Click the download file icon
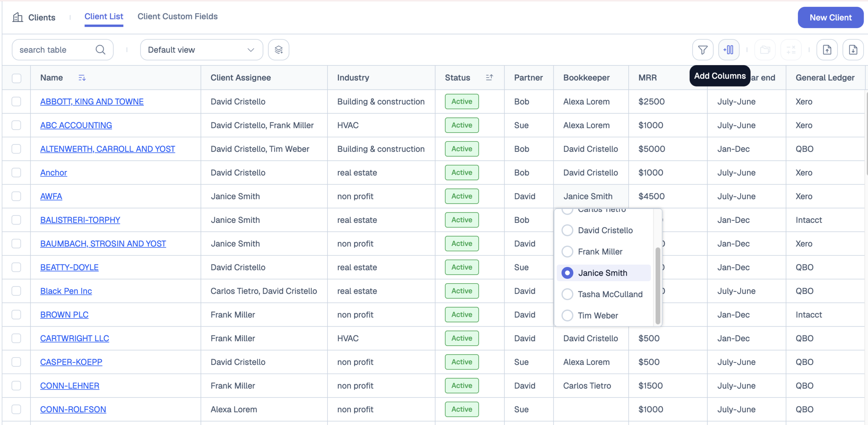The height and width of the screenshot is (425, 868). pyautogui.click(x=853, y=50)
